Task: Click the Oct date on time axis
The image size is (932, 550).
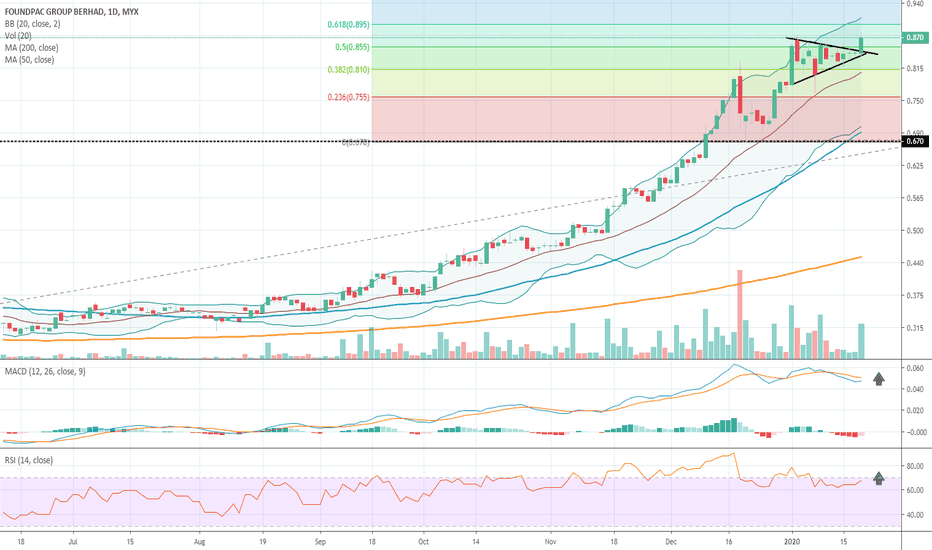Action: pos(423,542)
